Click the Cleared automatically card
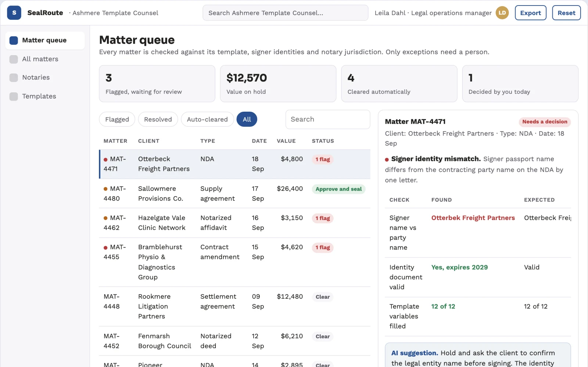The width and height of the screenshot is (588, 367). point(399,84)
